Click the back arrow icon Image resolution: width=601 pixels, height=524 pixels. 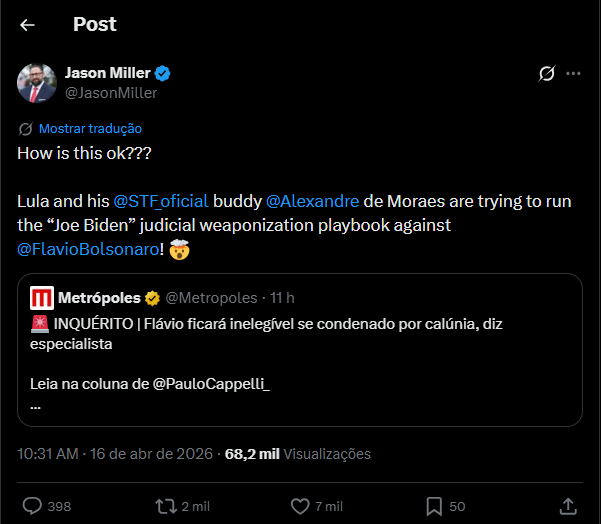point(27,24)
